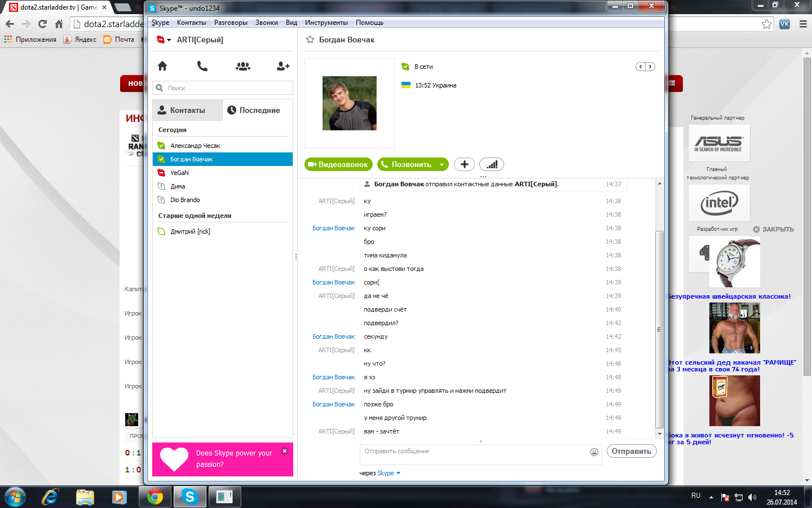Show next profile info arrow
This screenshot has width=812, height=508.
pos(650,67)
